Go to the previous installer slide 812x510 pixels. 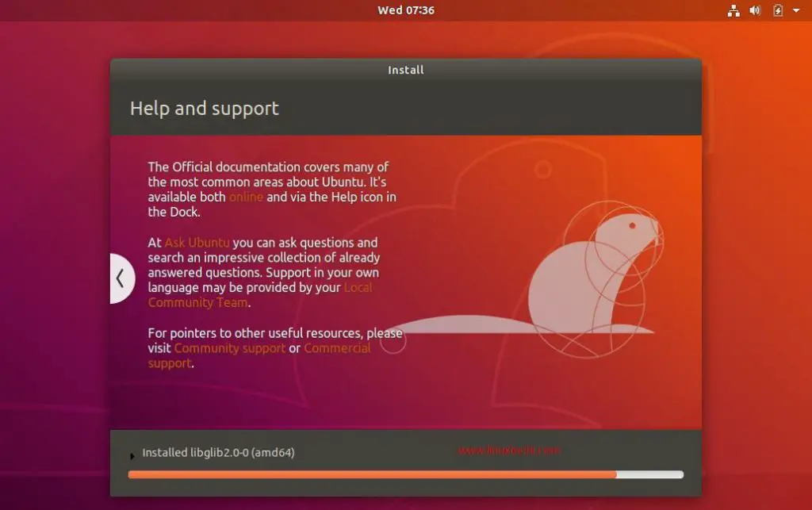point(122,278)
